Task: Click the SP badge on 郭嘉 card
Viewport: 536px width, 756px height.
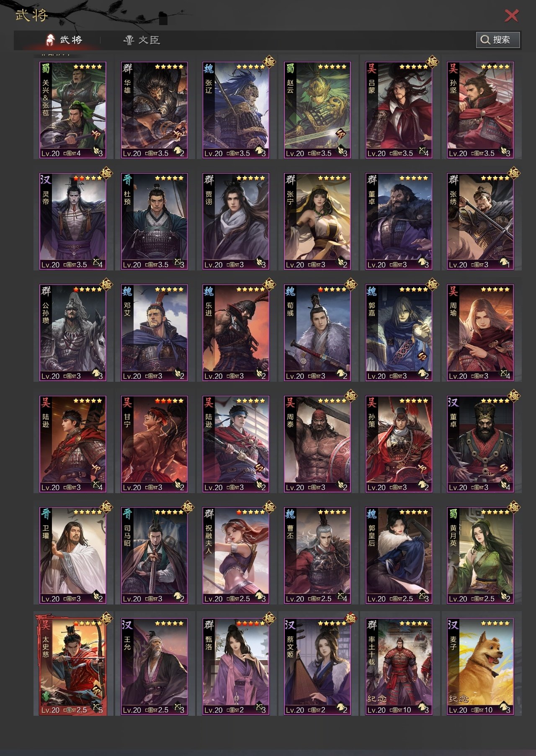Action: coord(422,357)
